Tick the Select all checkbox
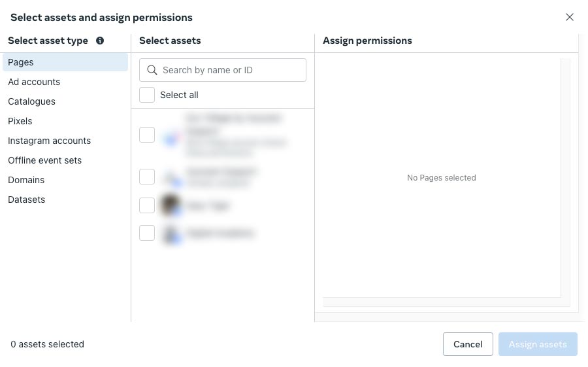The height and width of the screenshot is (367, 588). point(147,95)
